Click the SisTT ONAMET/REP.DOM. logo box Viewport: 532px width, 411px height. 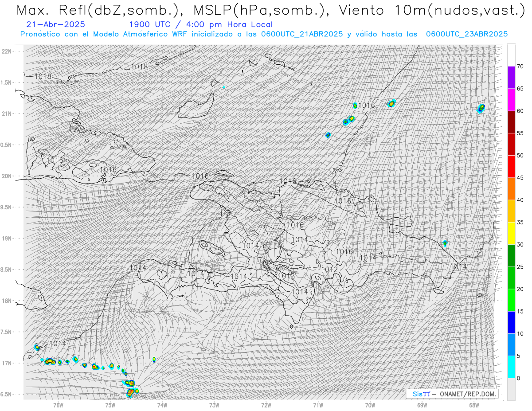point(452,394)
